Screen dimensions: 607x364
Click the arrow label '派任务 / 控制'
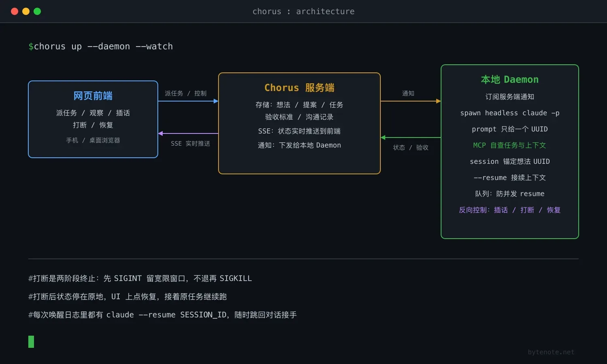[x=186, y=93]
